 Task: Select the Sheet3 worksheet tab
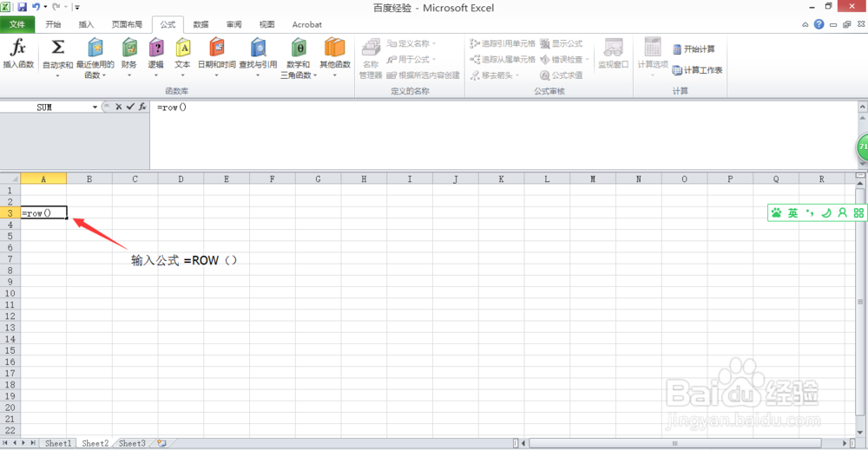[132, 443]
